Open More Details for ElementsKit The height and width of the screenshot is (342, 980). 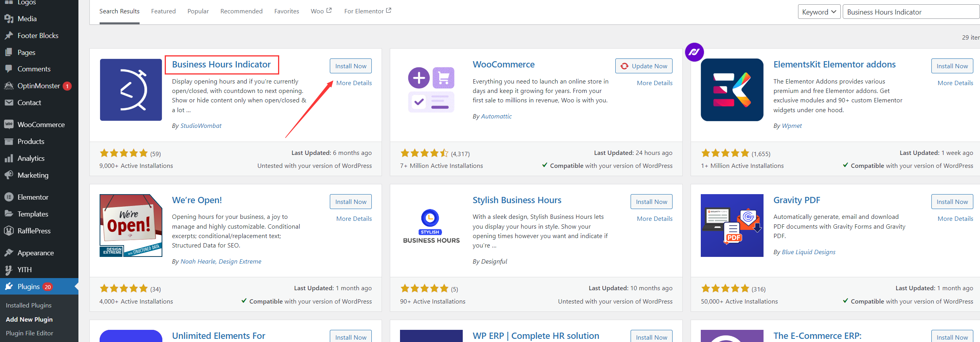click(x=955, y=83)
